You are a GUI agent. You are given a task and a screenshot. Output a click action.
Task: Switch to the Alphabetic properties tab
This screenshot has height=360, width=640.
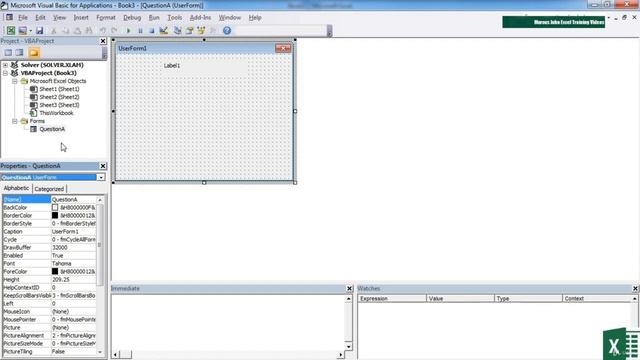click(x=16, y=188)
